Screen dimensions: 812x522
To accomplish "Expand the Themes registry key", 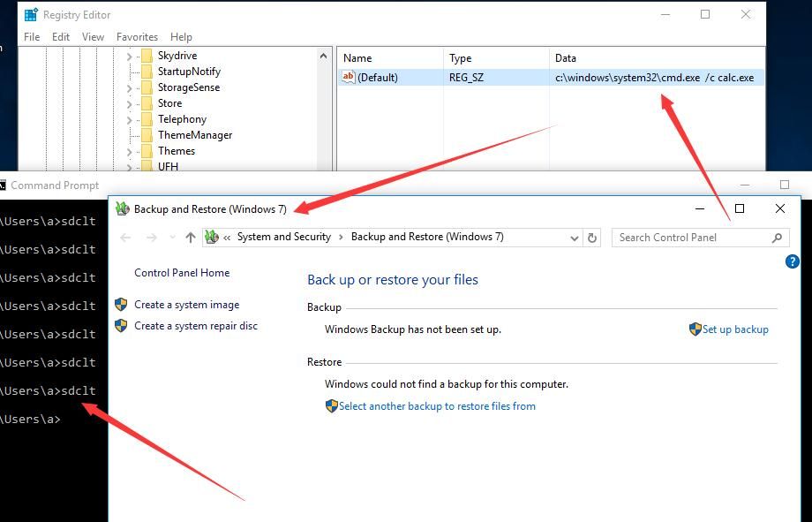I will coord(130,151).
